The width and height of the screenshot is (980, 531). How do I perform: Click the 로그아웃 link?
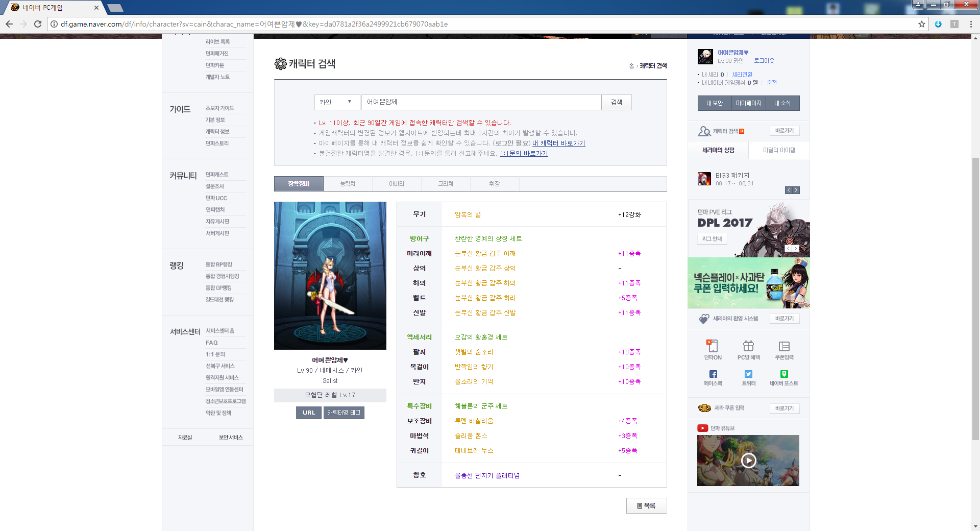(x=764, y=61)
